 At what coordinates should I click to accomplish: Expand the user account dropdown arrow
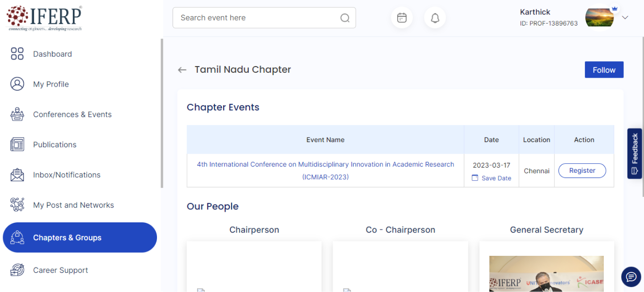pyautogui.click(x=625, y=17)
